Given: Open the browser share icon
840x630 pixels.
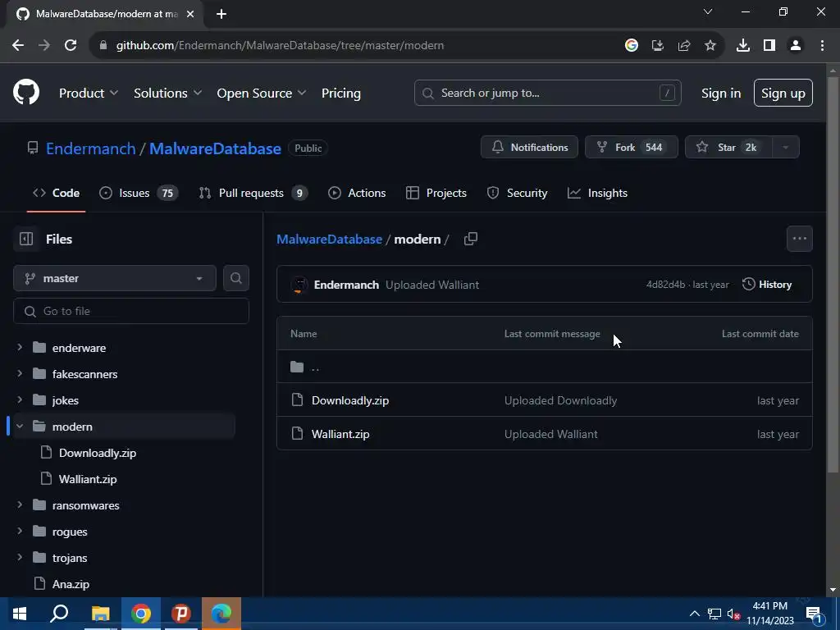Looking at the screenshot, I should click(x=684, y=46).
